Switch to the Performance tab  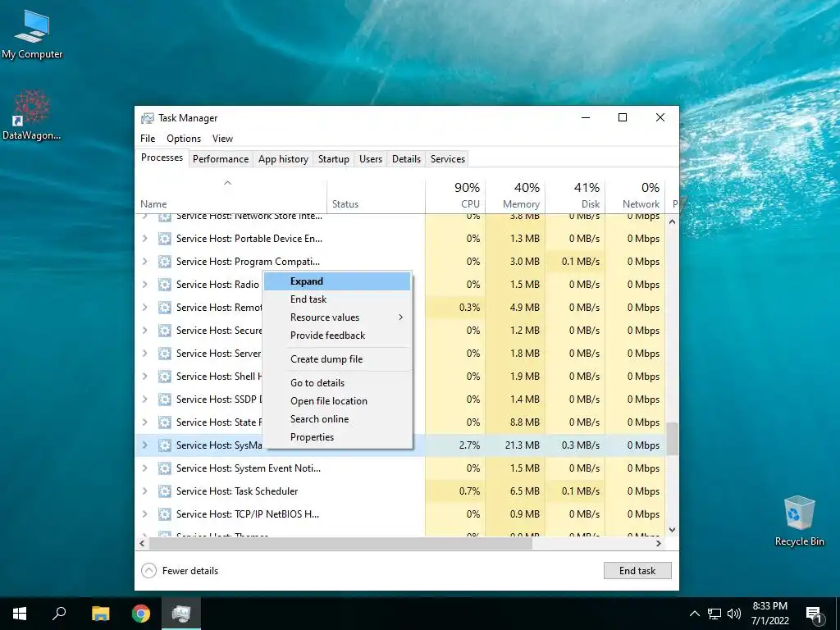pyautogui.click(x=221, y=159)
